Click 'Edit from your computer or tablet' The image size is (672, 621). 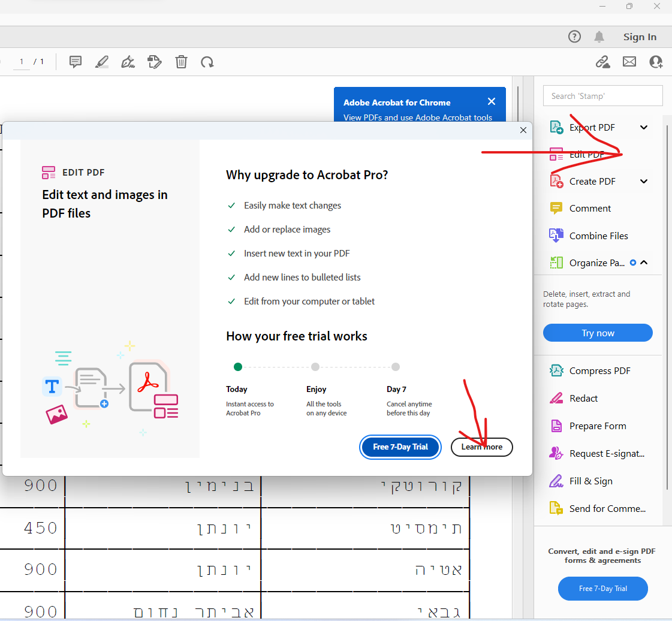[x=309, y=302]
